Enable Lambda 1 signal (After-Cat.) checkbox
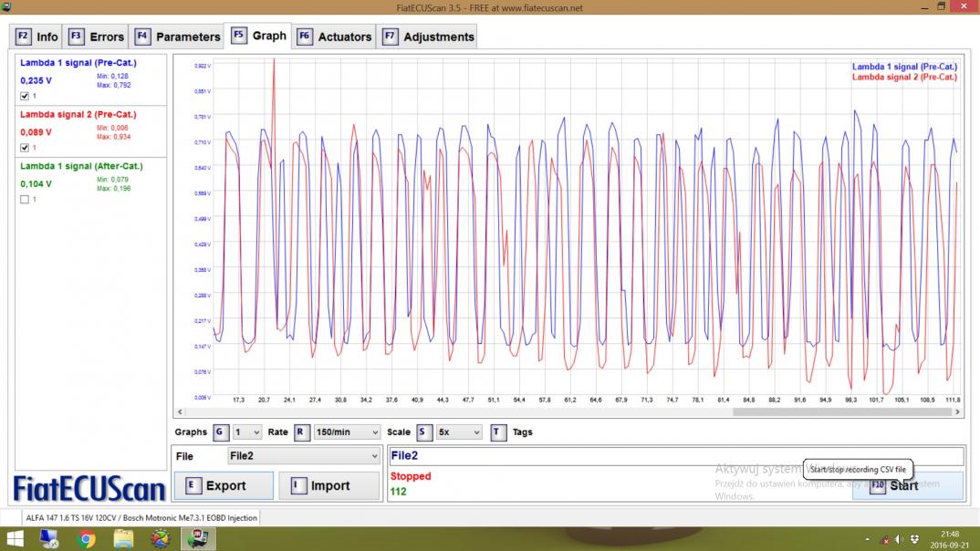Viewport: 980px width, 551px height. pos(25,200)
